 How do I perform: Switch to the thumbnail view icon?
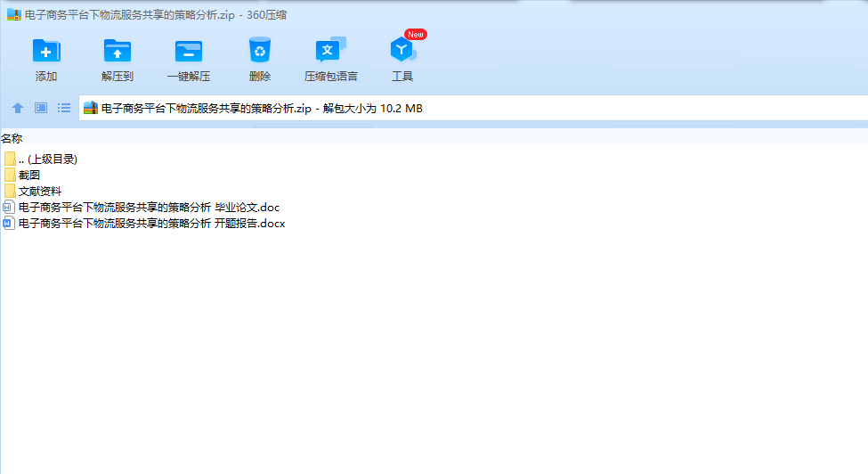pyautogui.click(x=41, y=108)
